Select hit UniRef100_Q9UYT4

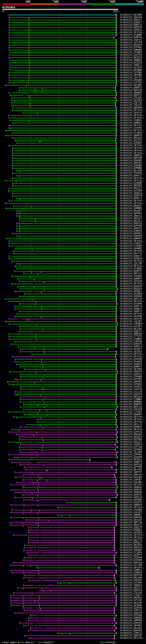coord(131,590)
